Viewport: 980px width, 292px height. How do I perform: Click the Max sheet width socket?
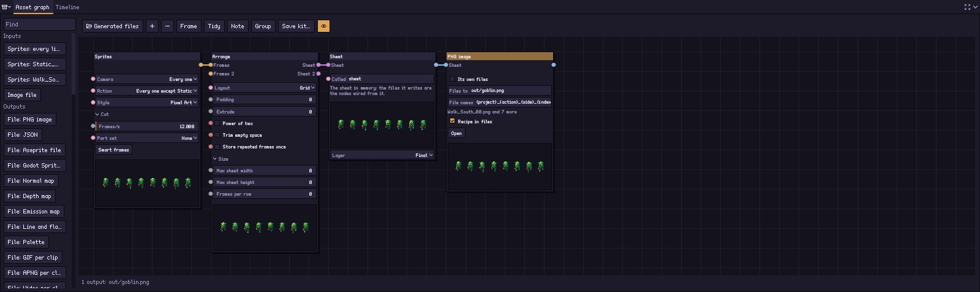click(211, 171)
